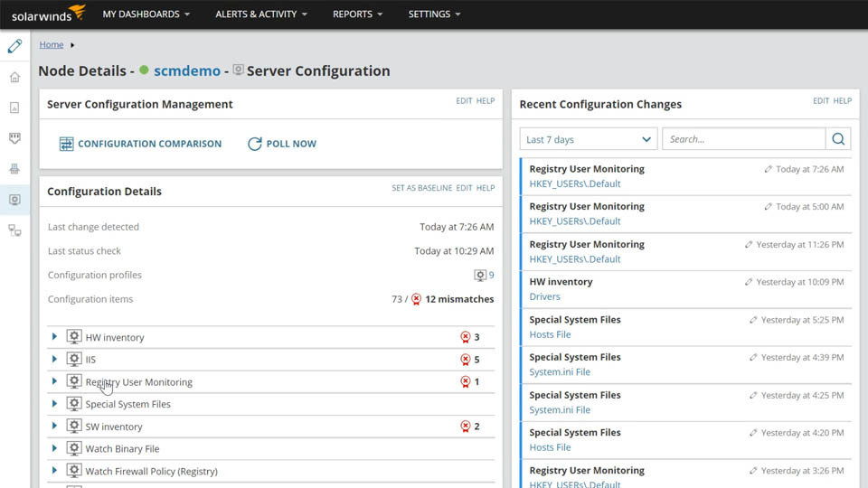Click the red mismatch icon beside 12 mismatches
The height and width of the screenshot is (488, 868).
(416, 299)
